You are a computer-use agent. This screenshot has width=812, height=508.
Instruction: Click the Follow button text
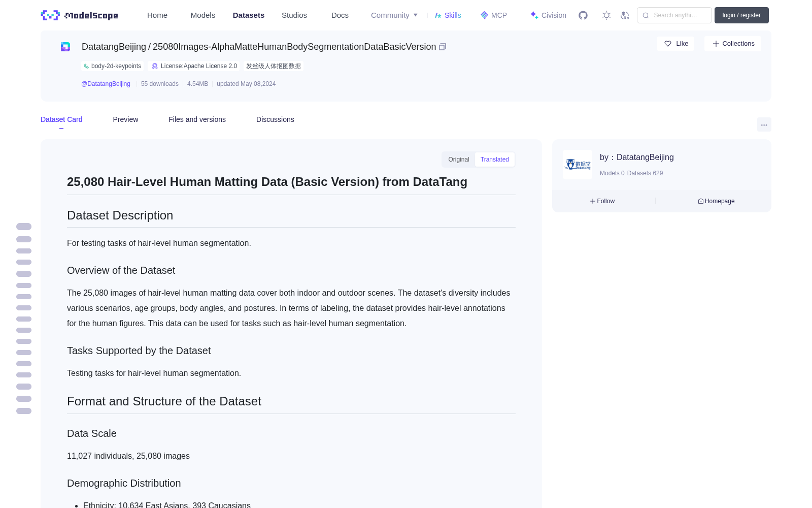[x=606, y=201]
